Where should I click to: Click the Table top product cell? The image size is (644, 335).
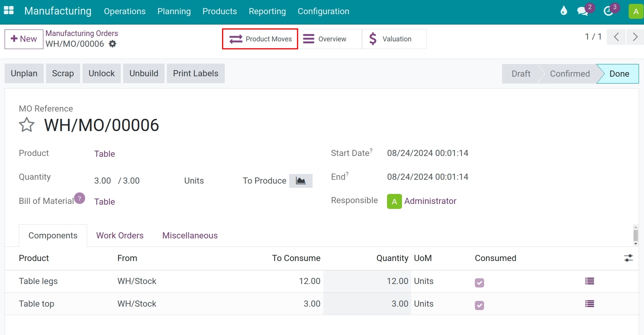[x=36, y=304]
